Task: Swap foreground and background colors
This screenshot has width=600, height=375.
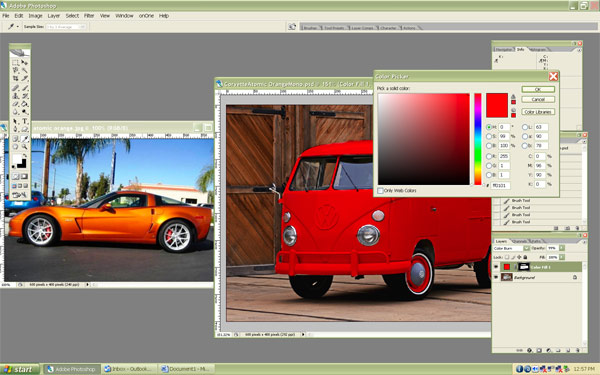Action: click(x=25, y=156)
